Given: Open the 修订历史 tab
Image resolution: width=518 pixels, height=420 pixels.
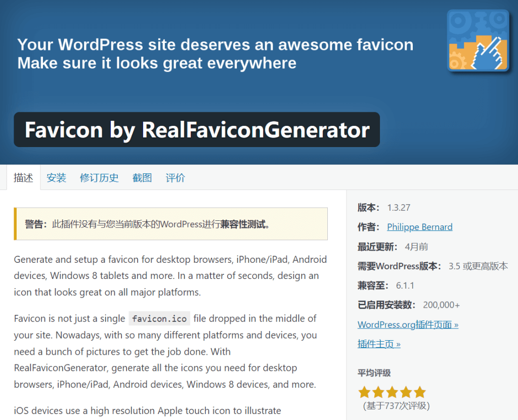Looking at the screenshot, I should (x=99, y=177).
